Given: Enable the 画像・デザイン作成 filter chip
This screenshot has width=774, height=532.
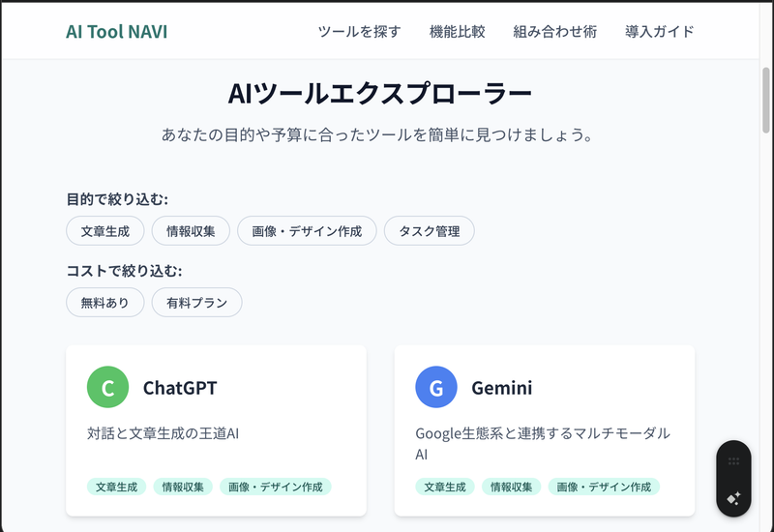Looking at the screenshot, I should (x=307, y=231).
